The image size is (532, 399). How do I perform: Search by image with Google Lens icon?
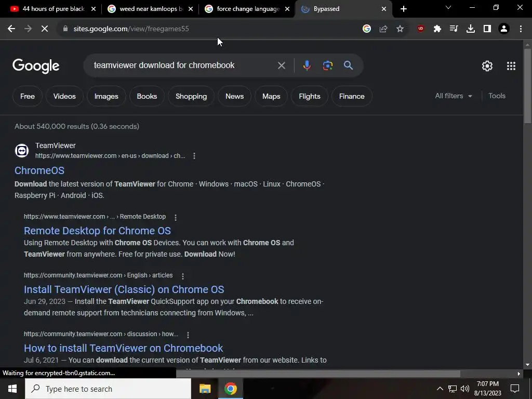coord(328,65)
